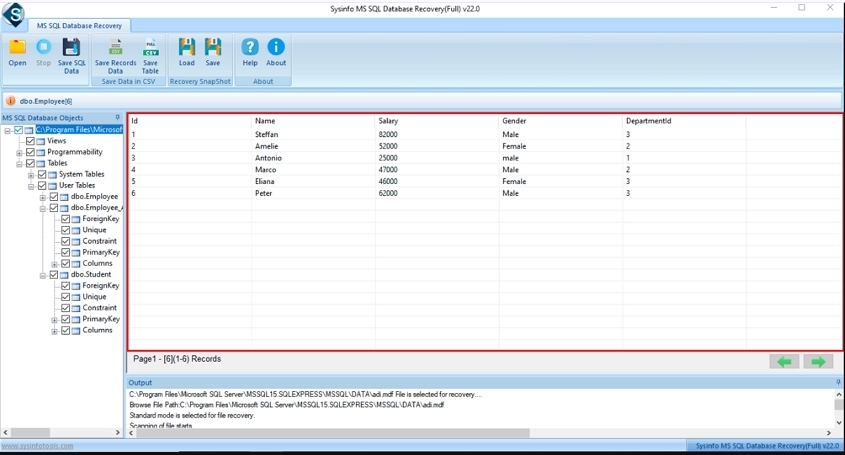Pin the MS SQL Database Objects panel
This screenshot has height=455, width=845.
coord(117,118)
